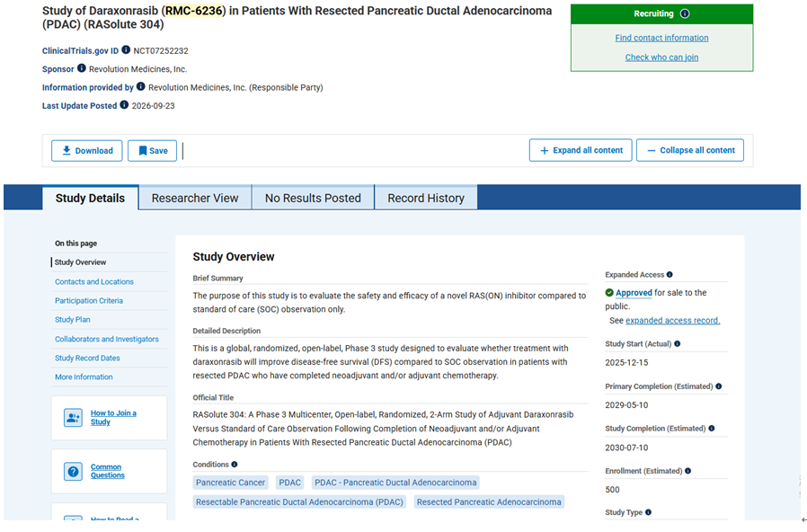
Task: Open Check who can join link
Action: pyautogui.click(x=661, y=58)
